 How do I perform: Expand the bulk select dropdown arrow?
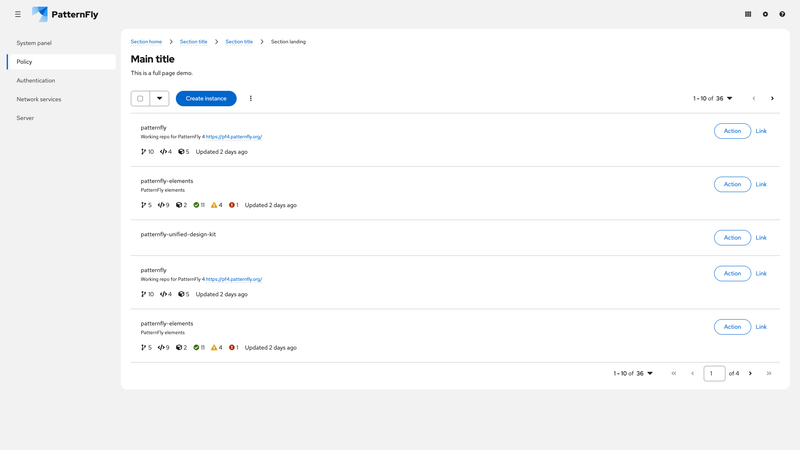pyautogui.click(x=159, y=98)
